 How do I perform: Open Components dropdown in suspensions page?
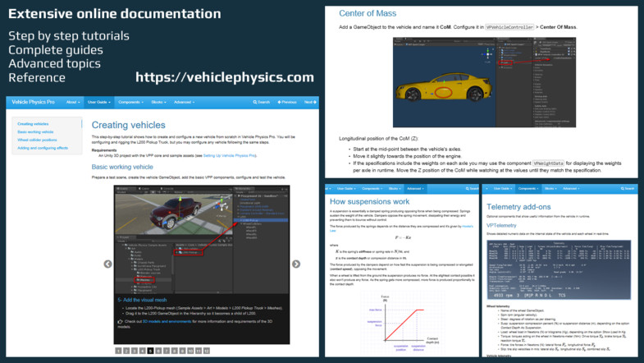(372, 189)
